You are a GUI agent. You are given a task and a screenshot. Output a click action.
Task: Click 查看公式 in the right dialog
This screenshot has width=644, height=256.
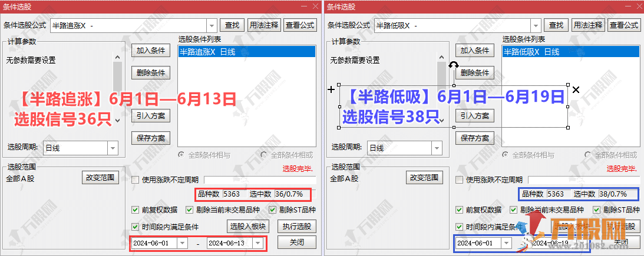(623, 25)
